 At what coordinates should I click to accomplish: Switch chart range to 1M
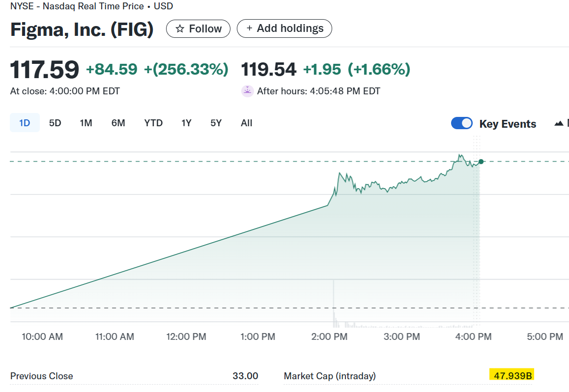[x=86, y=123]
